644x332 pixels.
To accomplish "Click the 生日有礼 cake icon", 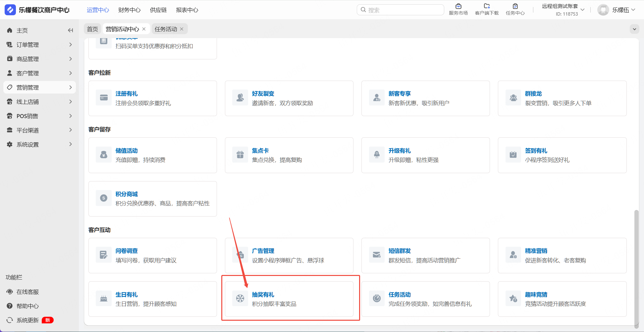I will coord(104,299).
